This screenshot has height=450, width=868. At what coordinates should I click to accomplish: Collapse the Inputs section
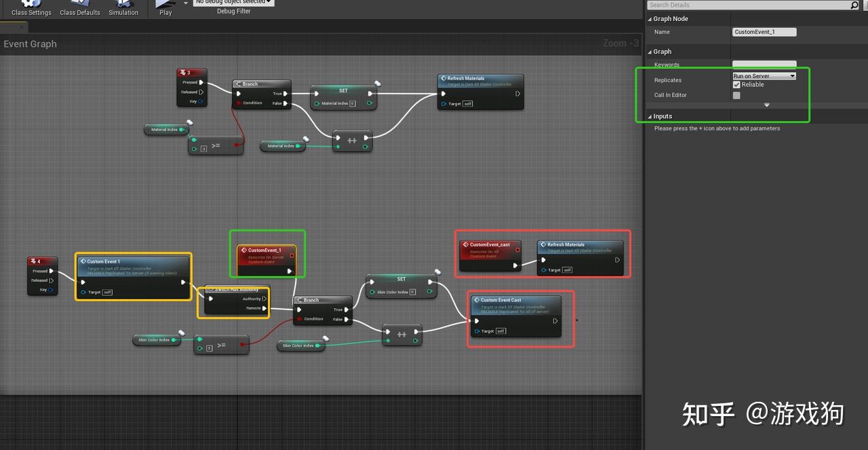pos(649,117)
